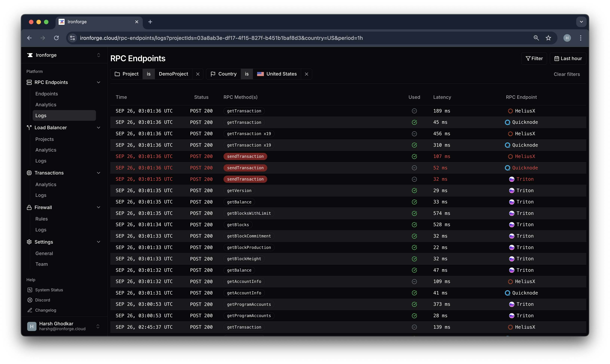Collapse the Firewall sidebar section
610x364 pixels.
[x=98, y=207]
